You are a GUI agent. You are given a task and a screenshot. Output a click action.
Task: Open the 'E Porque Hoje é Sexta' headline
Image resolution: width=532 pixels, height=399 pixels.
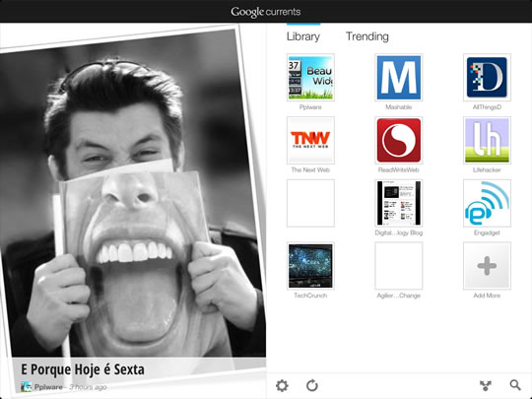pyautogui.click(x=83, y=369)
